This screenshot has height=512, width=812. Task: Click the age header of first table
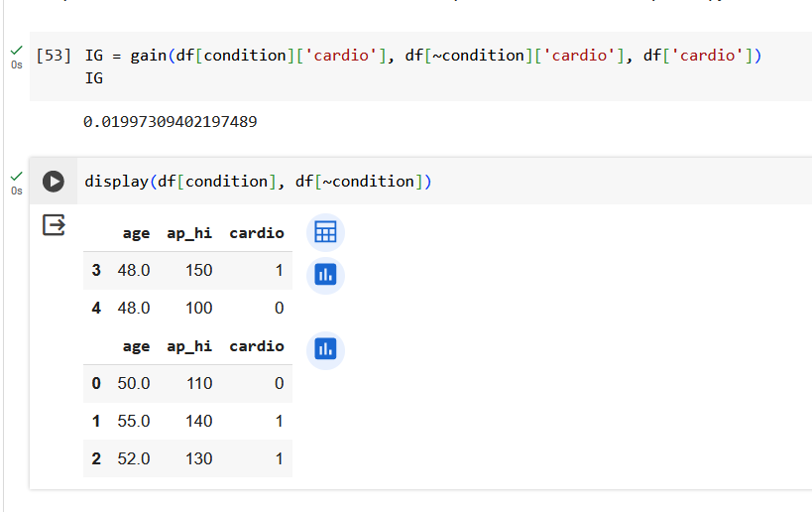click(x=136, y=234)
